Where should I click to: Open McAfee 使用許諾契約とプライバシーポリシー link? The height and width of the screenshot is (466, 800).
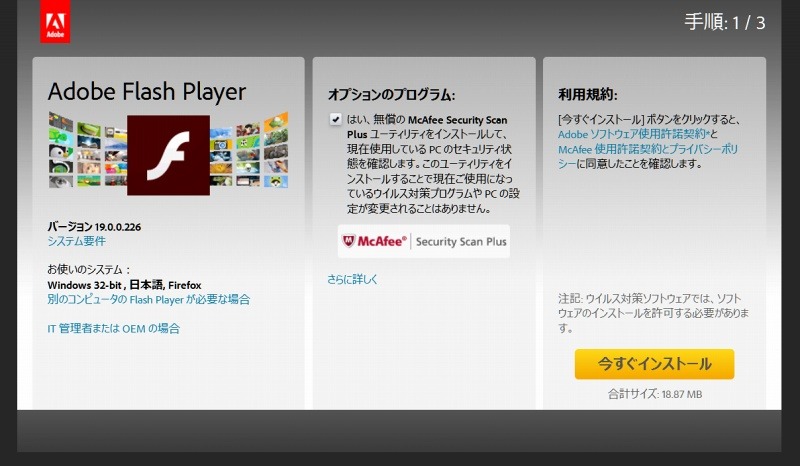pos(648,156)
